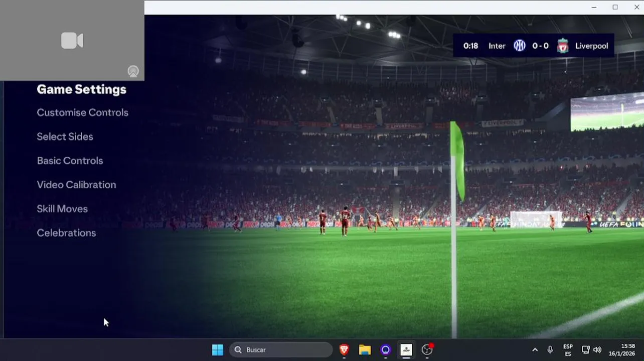Click the Inter team name on scoreboard
Screen dimensions: 644x361
pyautogui.click(x=497, y=46)
